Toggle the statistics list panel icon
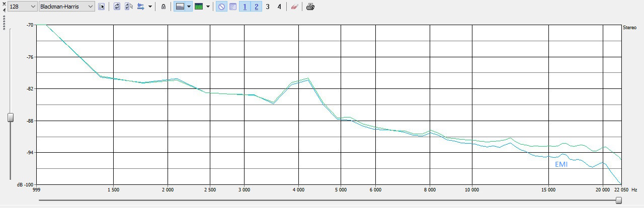Screen dimensions: 644x208 click(x=233, y=7)
